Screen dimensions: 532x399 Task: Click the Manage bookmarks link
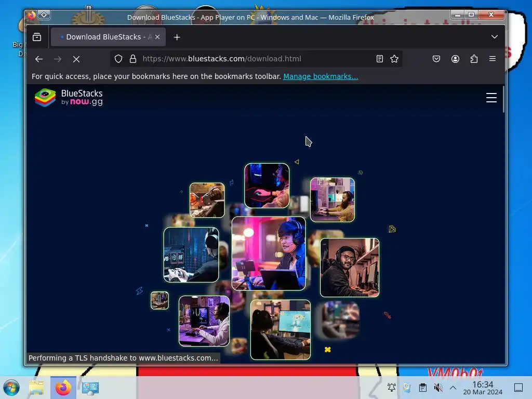click(x=321, y=76)
